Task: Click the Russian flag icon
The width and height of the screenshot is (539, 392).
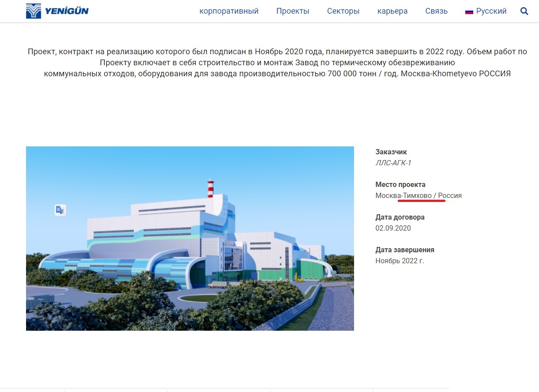Action: (x=469, y=11)
